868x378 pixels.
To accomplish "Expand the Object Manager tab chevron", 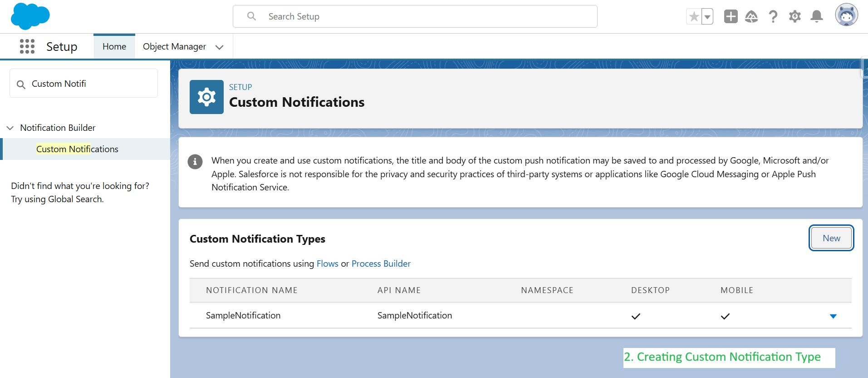I will [x=220, y=47].
